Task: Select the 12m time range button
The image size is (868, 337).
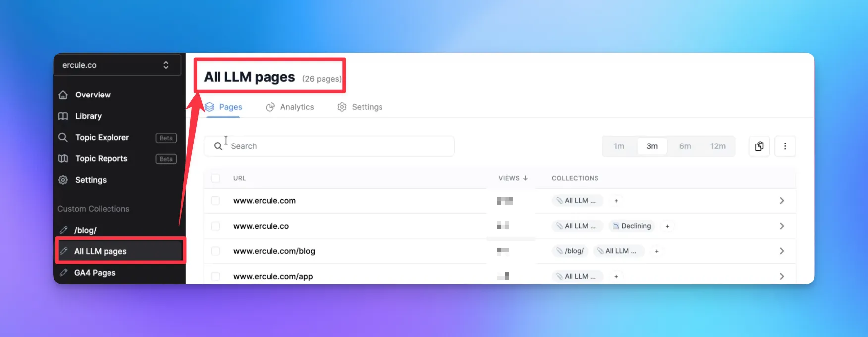Action: tap(717, 146)
